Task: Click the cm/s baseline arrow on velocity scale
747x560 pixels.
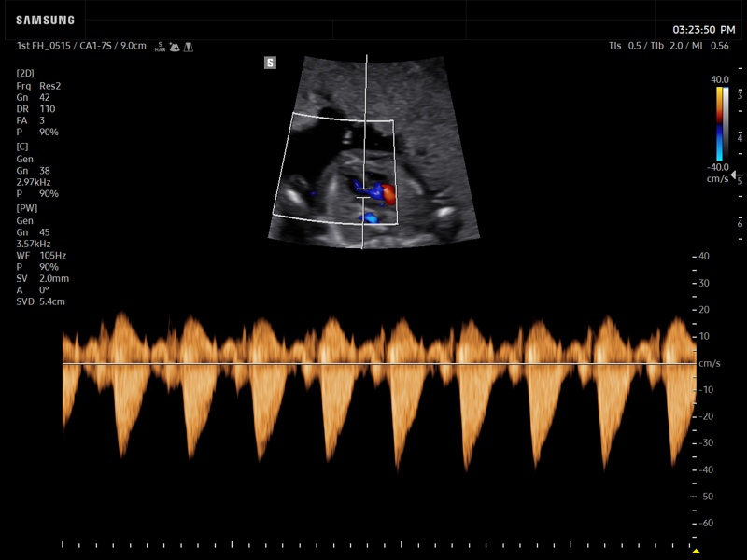Action: pyautogui.click(x=732, y=175)
